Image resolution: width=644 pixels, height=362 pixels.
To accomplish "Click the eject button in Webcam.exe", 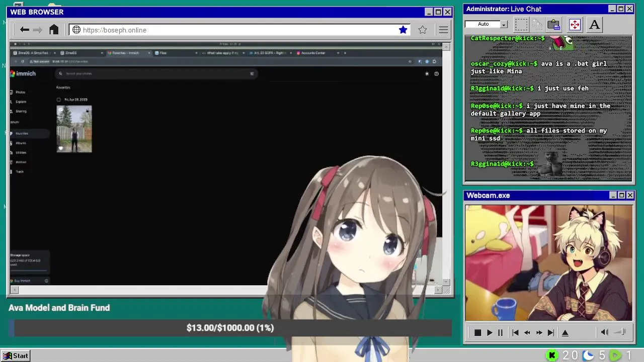I will pos(565,333).
